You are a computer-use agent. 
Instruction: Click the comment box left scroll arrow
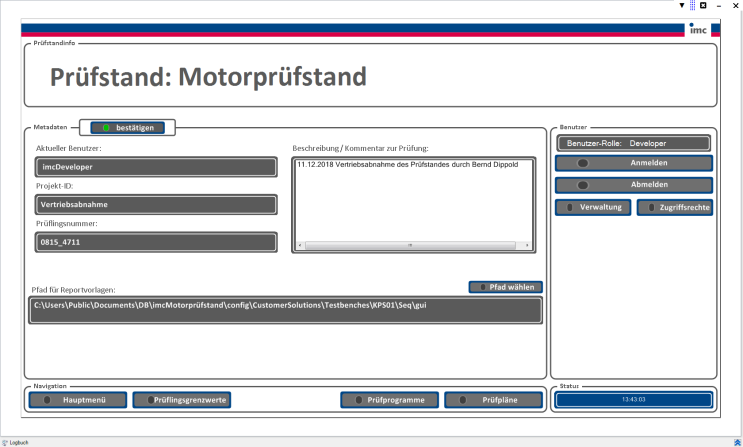click(299, 245)
